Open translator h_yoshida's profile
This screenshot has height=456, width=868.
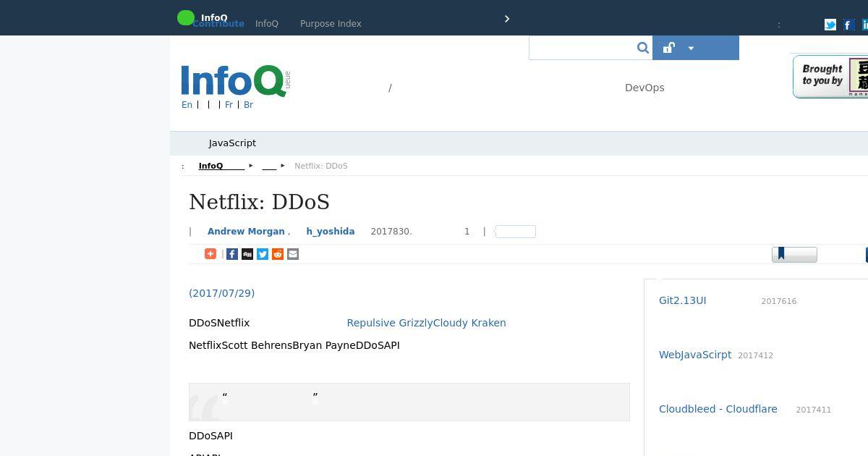(330, 232)
